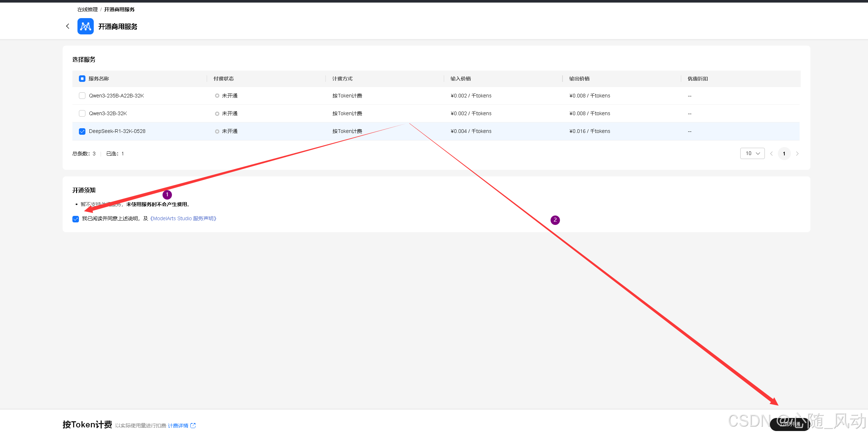Click the back arrow icon
This screenshot has width=868, height=435.
pos(68,26)
